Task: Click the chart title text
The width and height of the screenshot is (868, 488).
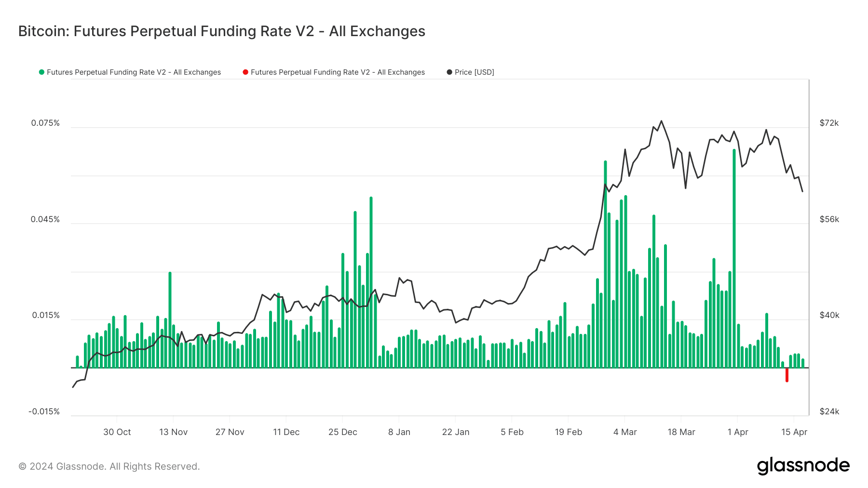Action: click(x=222, y=31)
